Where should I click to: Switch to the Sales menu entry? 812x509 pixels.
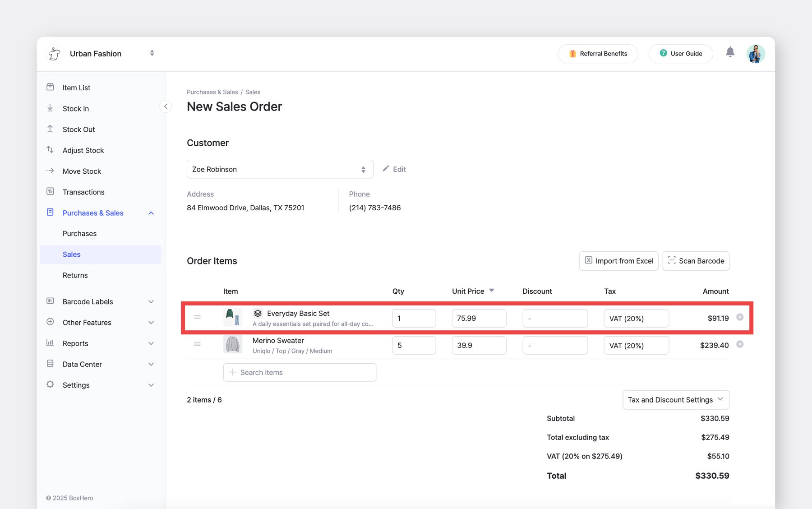71,254
